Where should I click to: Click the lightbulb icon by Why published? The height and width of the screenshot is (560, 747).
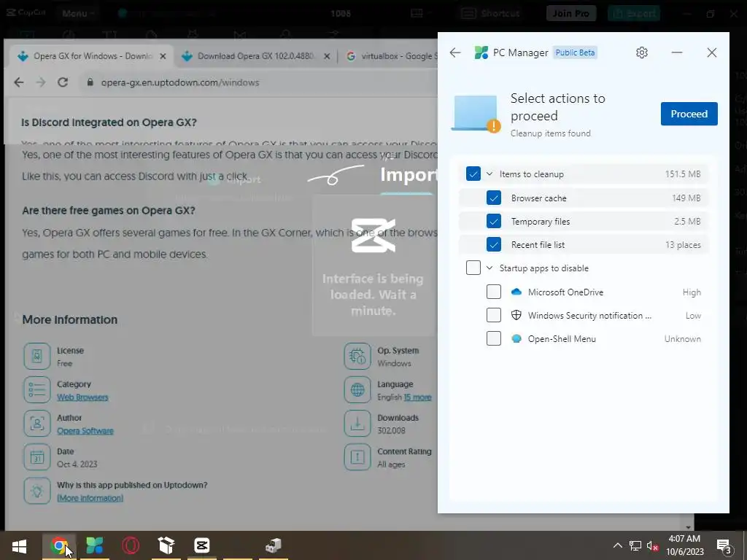(36, 491)
